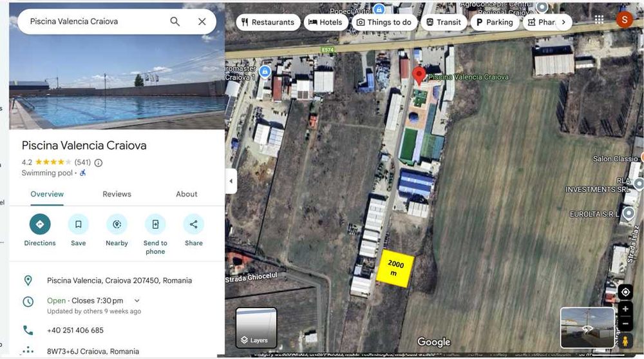Click the address location pin icon

pos(28,280)
